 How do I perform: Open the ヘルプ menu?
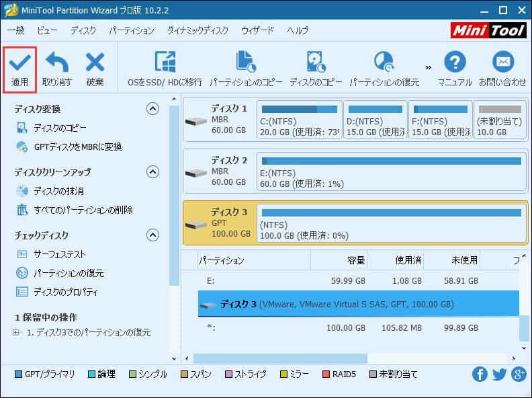click(x=298, y=30)
